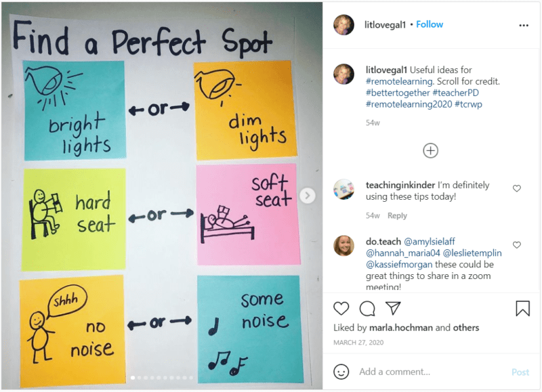Go to next carousel image
The width and height of the screenshot is (542, 392).
pyautogui.click(x=308, y=196)
